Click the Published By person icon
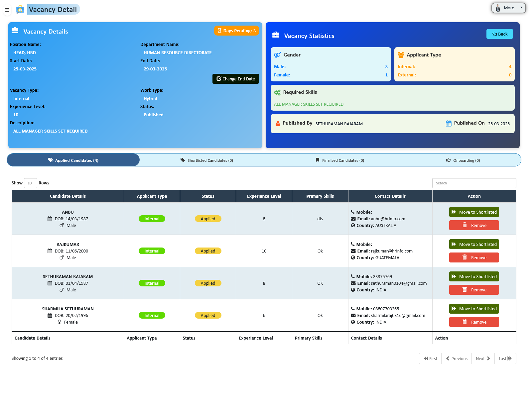This screenshot has width=532, height=404. 278,123
